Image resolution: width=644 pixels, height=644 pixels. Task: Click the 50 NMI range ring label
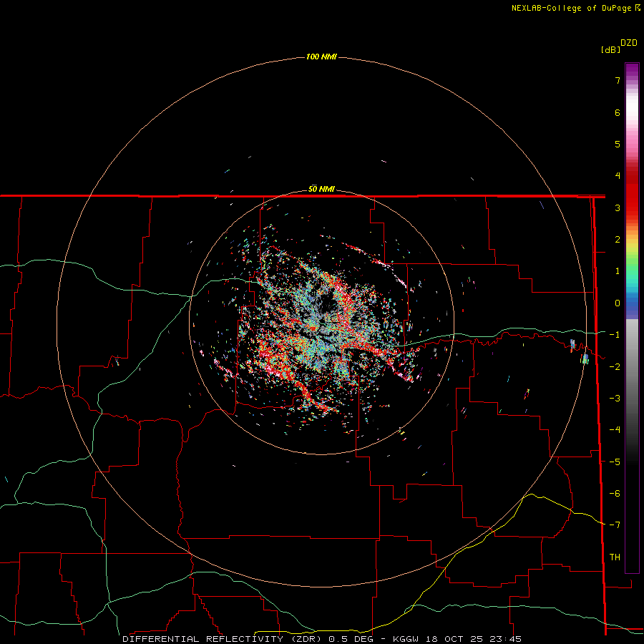click(321, 189)
